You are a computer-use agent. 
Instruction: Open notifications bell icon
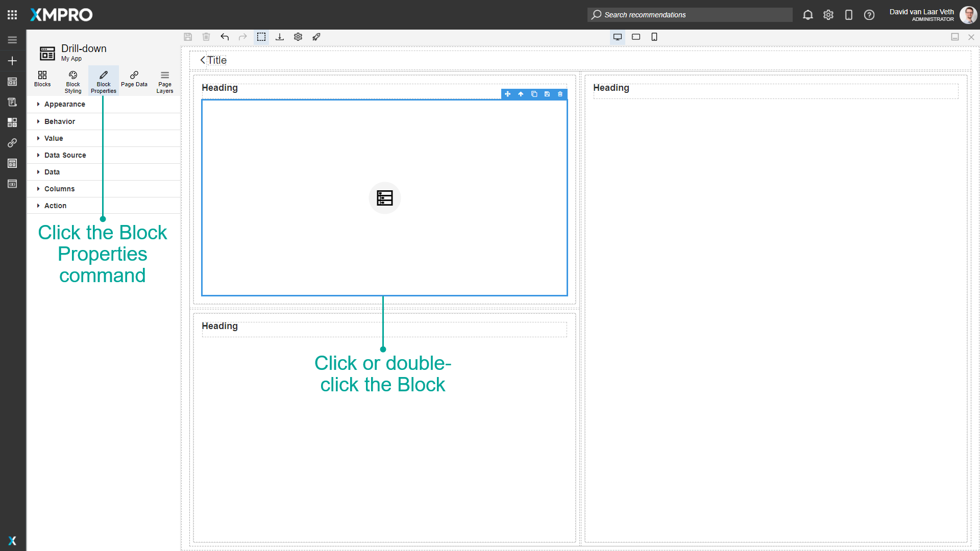tap(808, 15)
